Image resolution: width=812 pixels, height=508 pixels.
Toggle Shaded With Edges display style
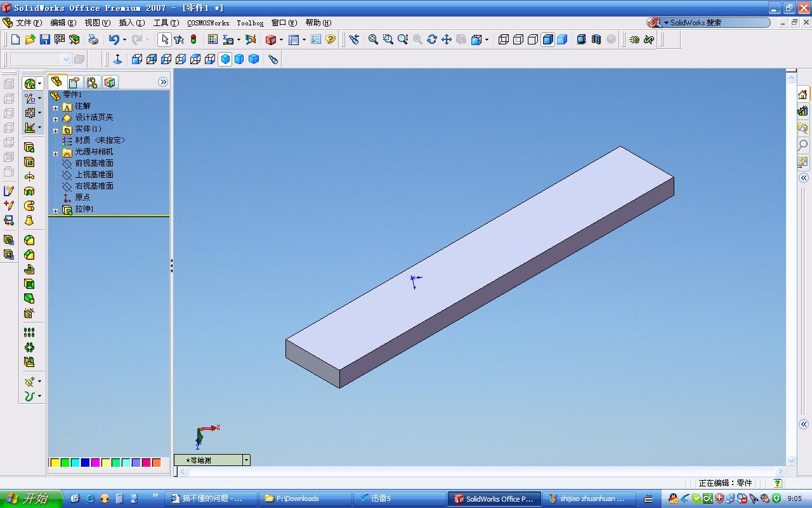coord(547,39)
